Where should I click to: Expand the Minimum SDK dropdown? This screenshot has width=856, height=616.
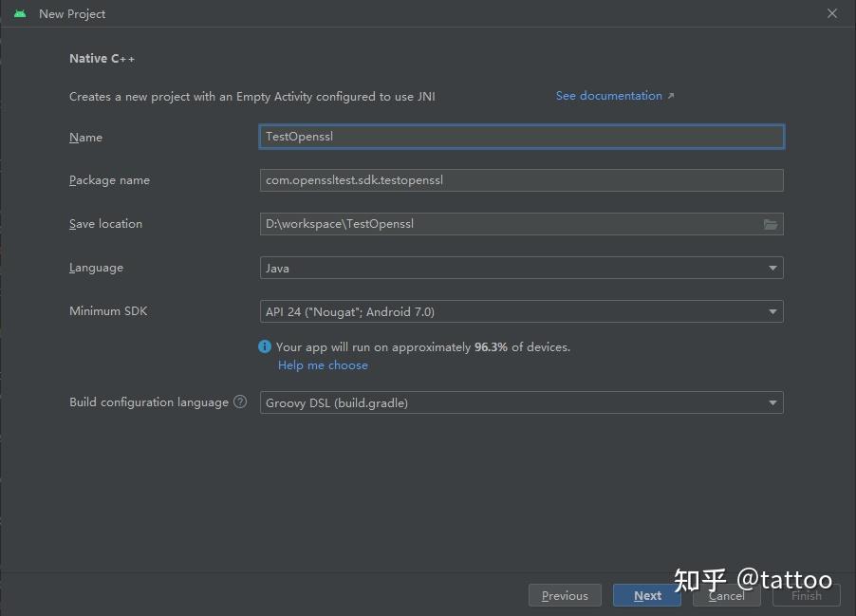click(x=521, y=311)
